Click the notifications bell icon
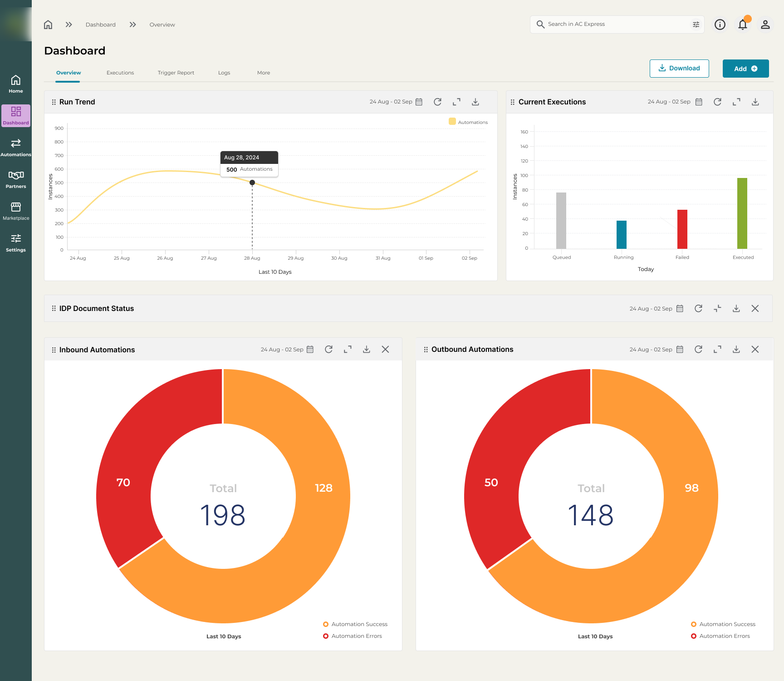Viewport: 784px width, 681px height. point(742,25)
